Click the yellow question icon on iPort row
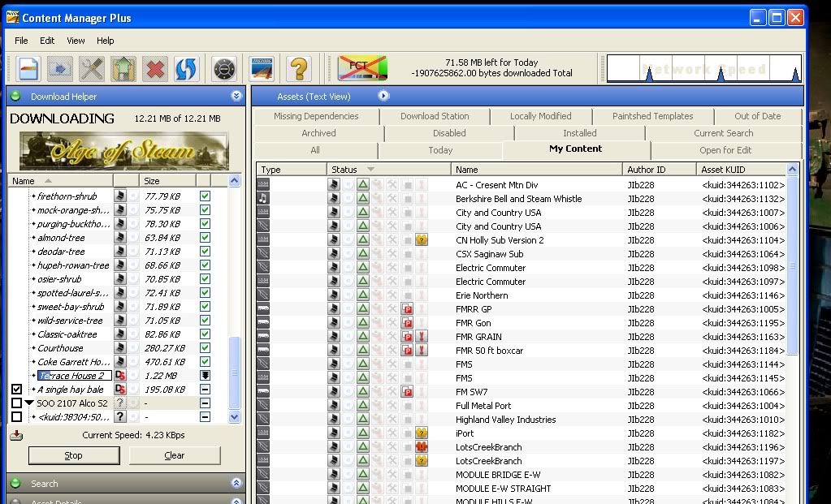Viewport: 831px width, 504px height. point(422,433)
